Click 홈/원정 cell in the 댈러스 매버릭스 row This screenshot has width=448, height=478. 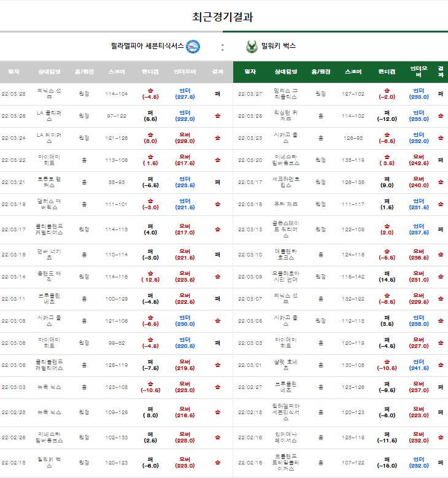[x=84, y=204]
